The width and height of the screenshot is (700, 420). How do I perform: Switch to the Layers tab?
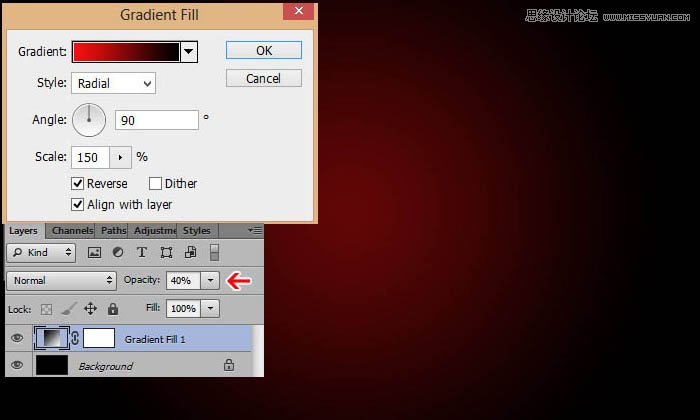click(23, 231)
